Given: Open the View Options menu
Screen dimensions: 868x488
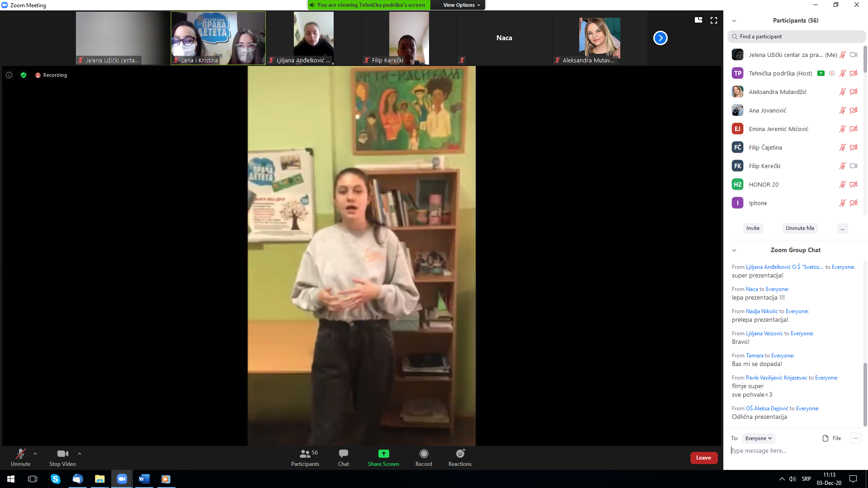Looking at the screenshot, I should (x=462, y=5).
